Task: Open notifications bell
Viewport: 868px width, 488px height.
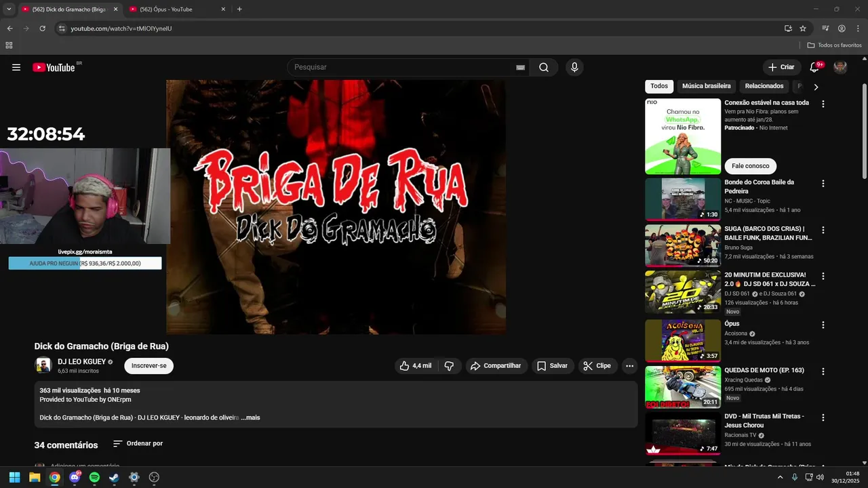Action: pos(814,67)
